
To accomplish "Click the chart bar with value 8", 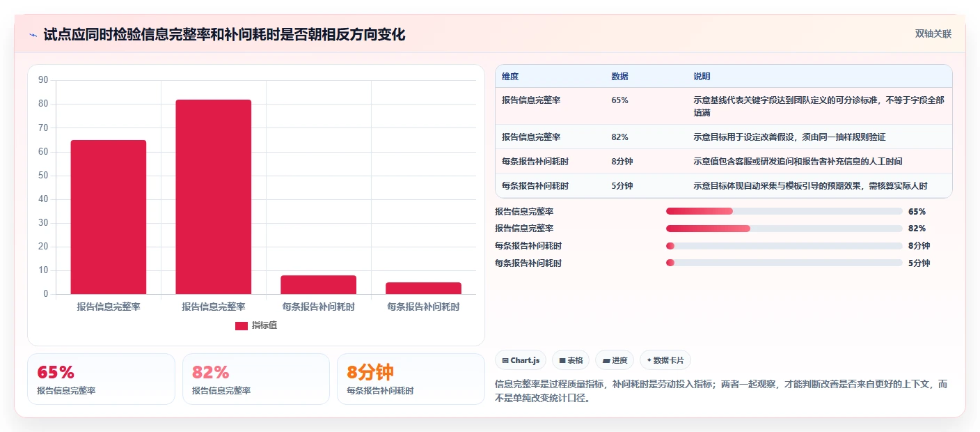I will point(319,285).
